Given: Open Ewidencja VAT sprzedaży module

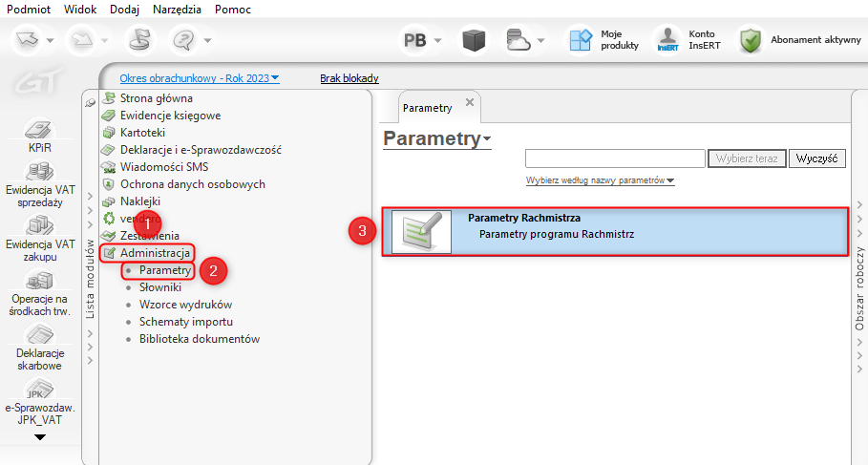Looking at the screenshot, I should [x=40, y=174].
